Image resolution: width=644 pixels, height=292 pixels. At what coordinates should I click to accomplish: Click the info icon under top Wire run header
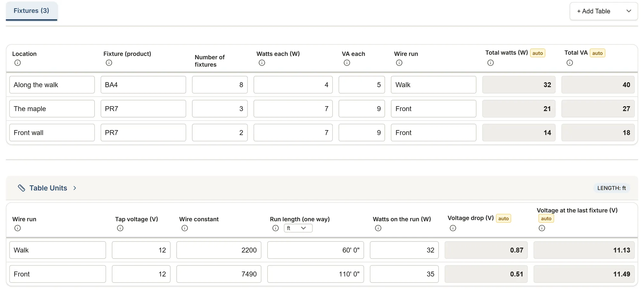point(399,63)
